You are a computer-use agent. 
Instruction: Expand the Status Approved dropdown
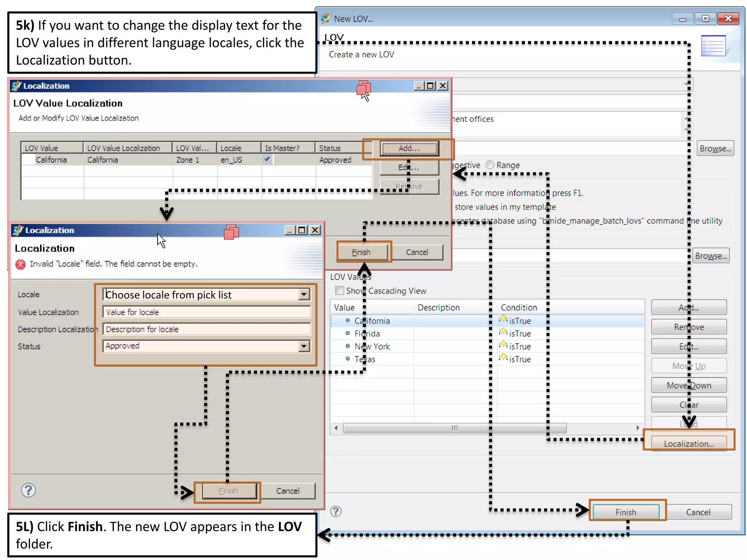[303, 346]
